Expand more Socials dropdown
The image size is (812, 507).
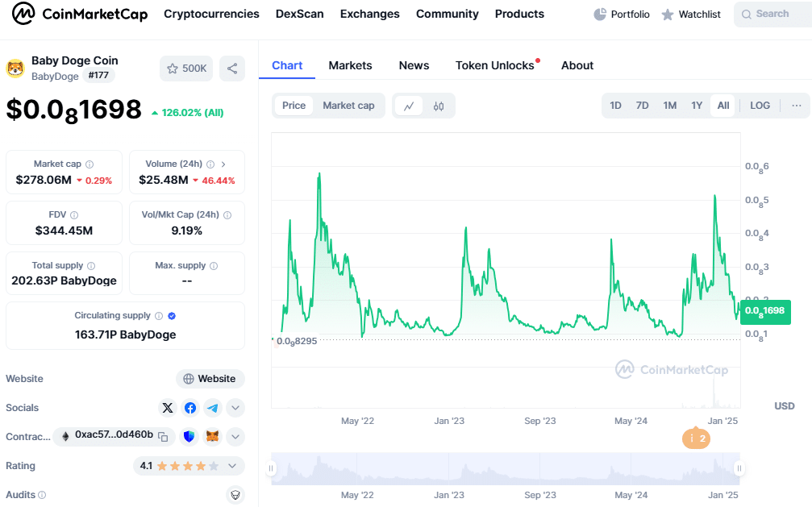235,408
